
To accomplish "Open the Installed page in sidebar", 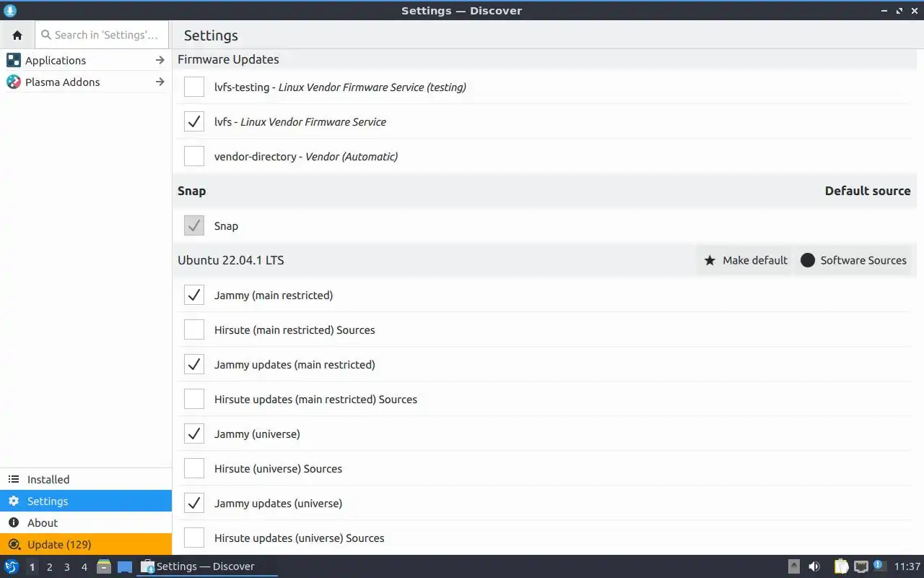I will coord(48,479).
